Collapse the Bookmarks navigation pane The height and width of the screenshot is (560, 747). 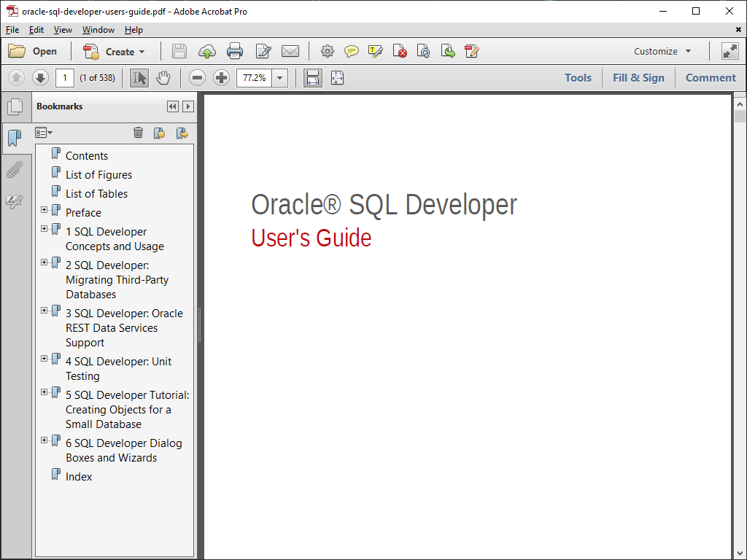coord(172,106)
